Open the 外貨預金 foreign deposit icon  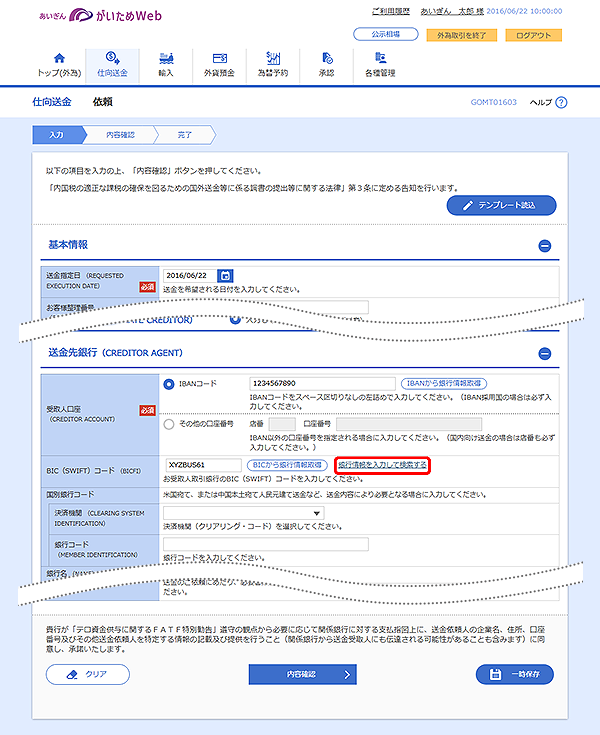(x=219, y=60)
